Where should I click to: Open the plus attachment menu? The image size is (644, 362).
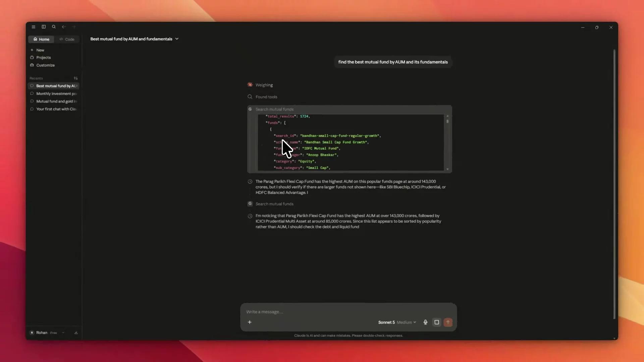point(250,322)
